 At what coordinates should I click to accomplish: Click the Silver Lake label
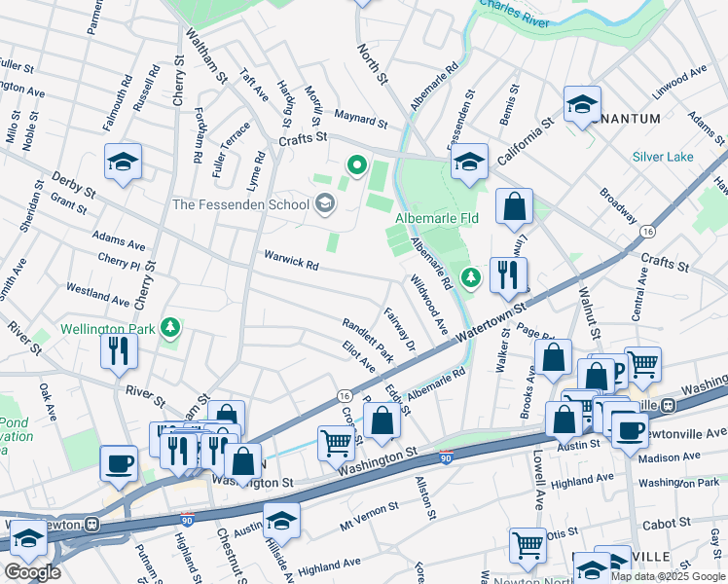point(663,157)
